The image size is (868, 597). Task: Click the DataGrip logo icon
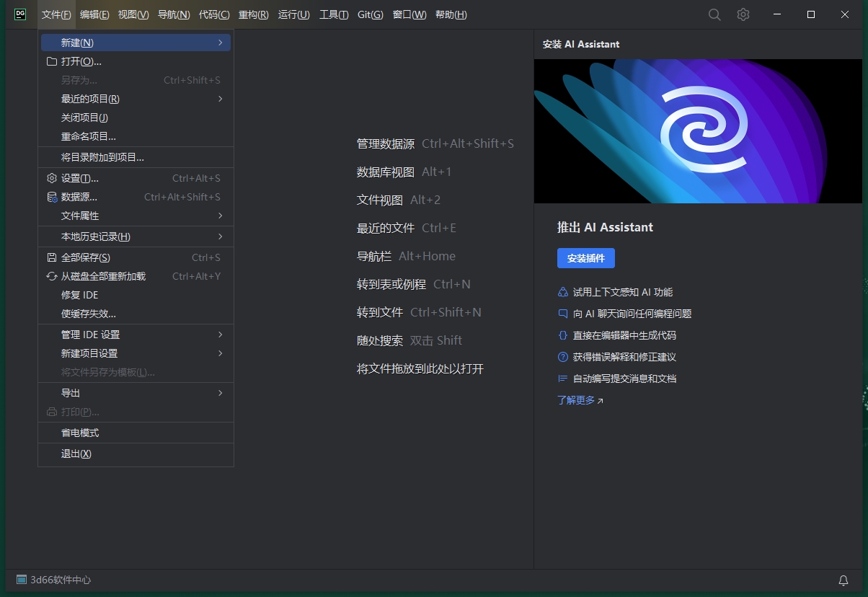coord(20,14)
